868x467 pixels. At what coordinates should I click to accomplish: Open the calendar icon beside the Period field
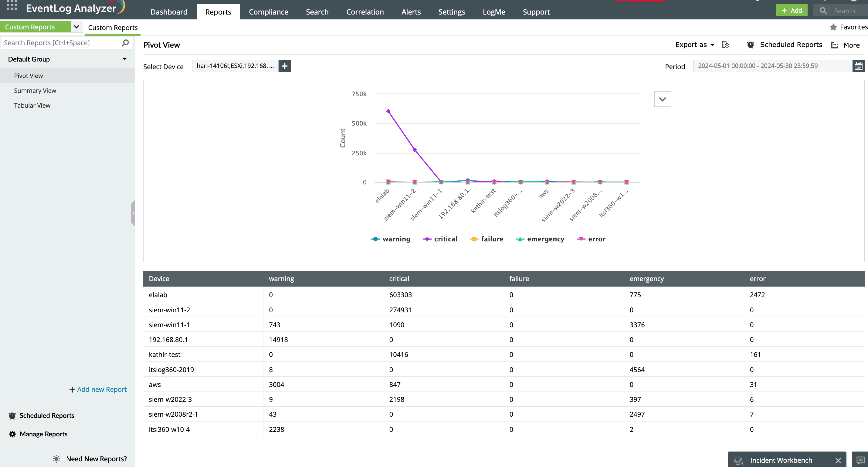[x=858, y=66]
